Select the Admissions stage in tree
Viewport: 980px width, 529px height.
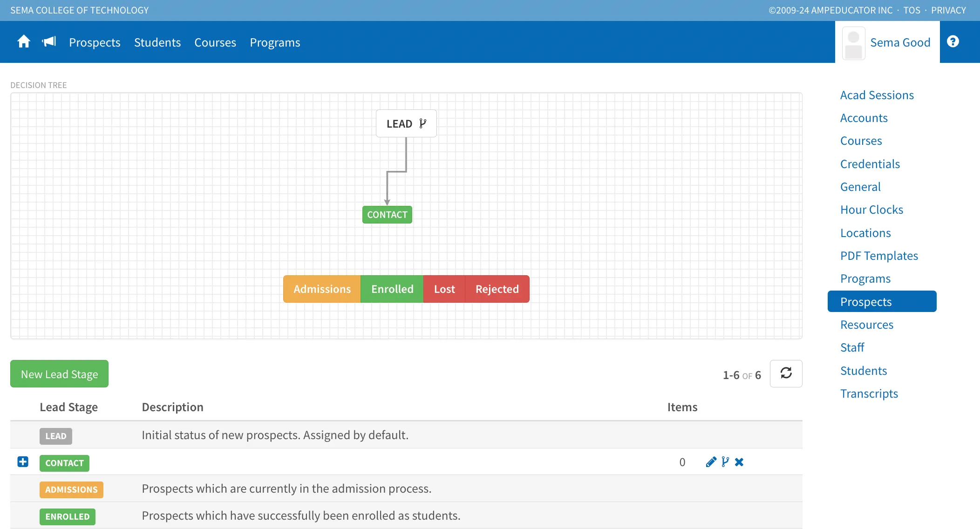click(322, 289)
